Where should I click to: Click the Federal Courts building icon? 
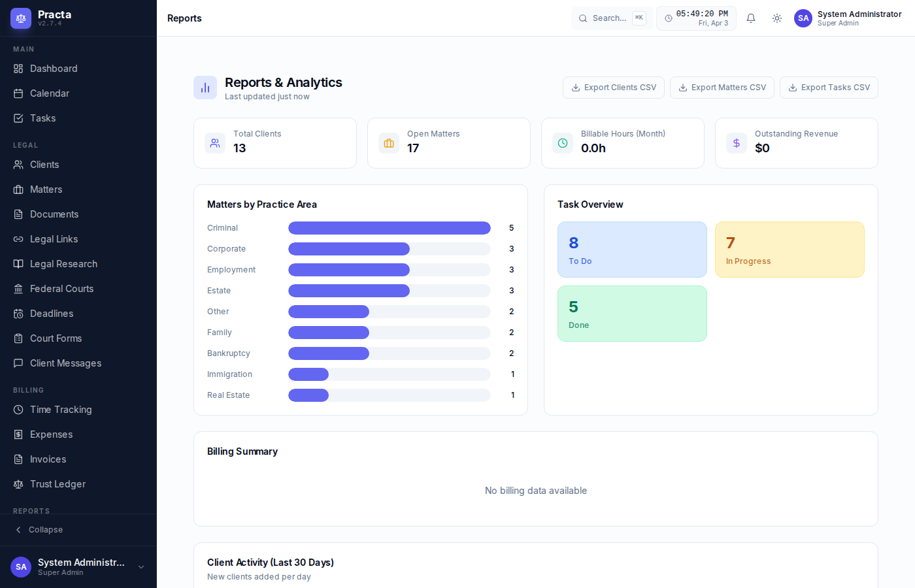[18, 289]
